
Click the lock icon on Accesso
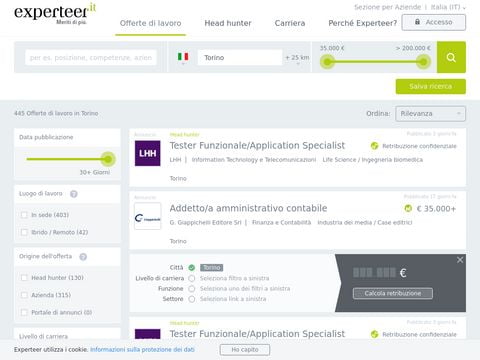417,22
